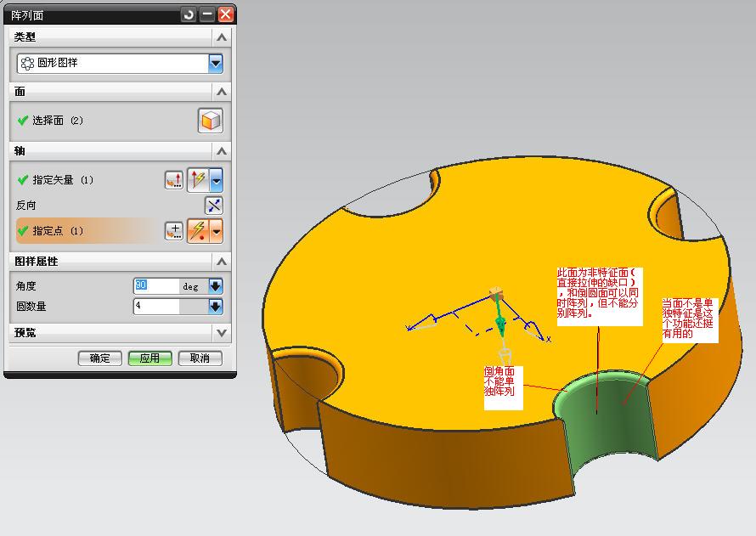Collapse the 轴 section

coord(222,151)
